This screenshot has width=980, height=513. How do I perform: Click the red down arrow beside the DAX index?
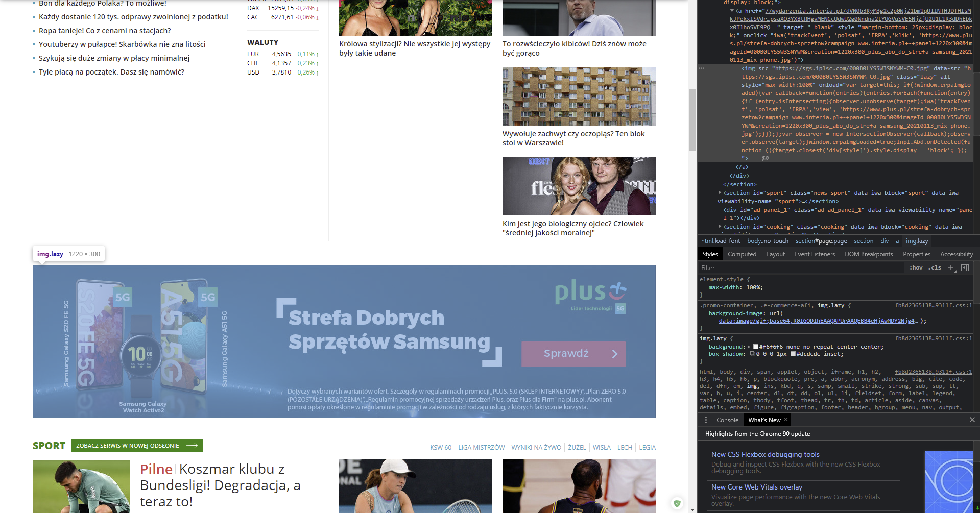tap(317, 8)
